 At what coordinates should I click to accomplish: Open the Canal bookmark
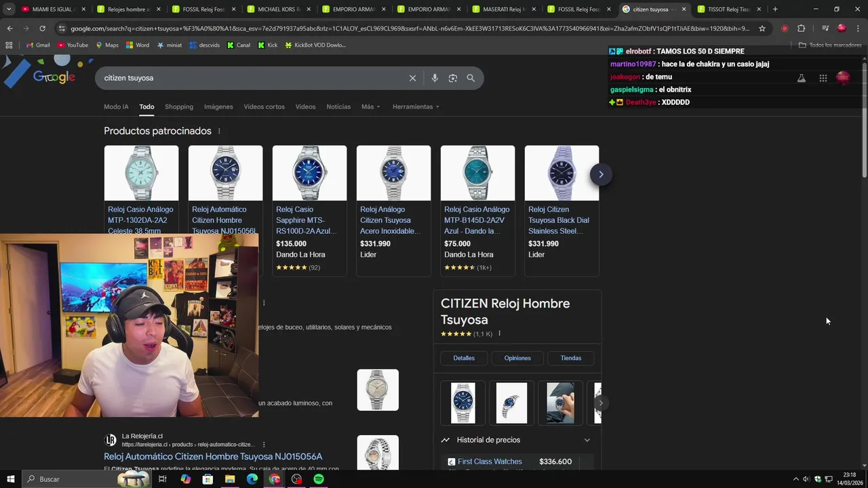pos(239,45)
